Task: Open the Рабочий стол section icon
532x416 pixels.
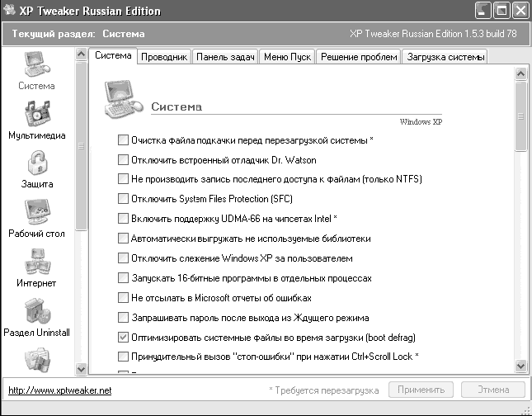Action: pyautogui.click(x=37, y=212)
